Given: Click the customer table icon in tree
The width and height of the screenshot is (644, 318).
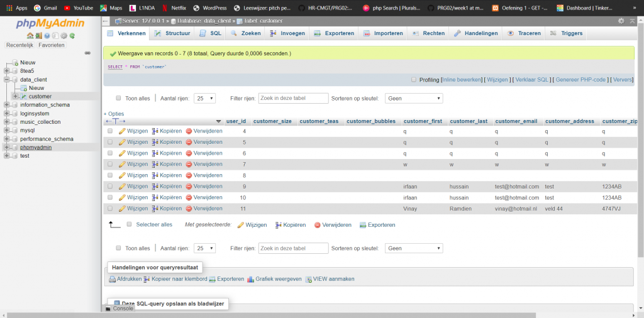Looking at the screenshot, I should 24,96.
